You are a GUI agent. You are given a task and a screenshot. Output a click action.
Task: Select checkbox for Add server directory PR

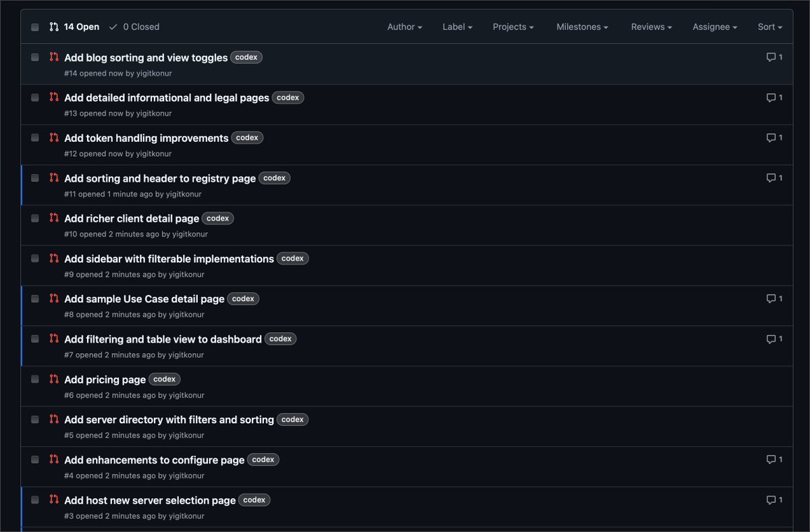coord(35,419)
